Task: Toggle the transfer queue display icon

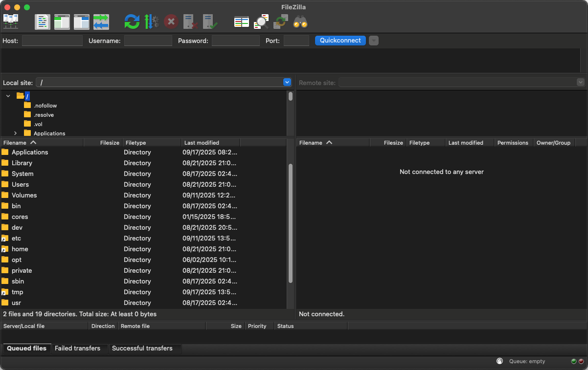Action: click(x=101, y=22)
